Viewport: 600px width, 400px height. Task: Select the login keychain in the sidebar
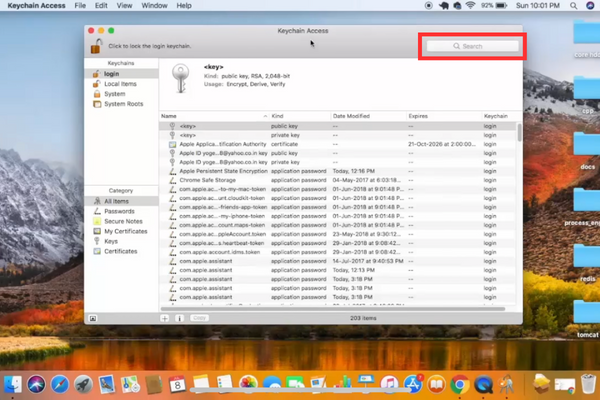[x=121, y=73]
